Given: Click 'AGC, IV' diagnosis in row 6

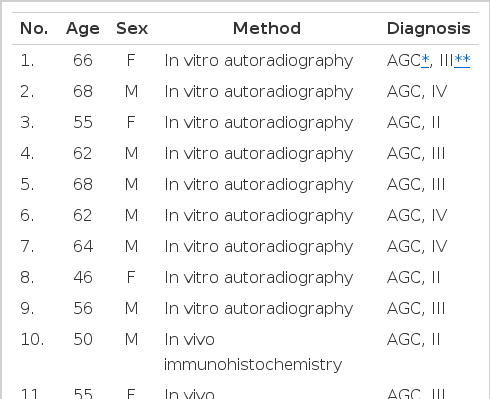Looking at the screenshot, I should [x=417, y=215].
